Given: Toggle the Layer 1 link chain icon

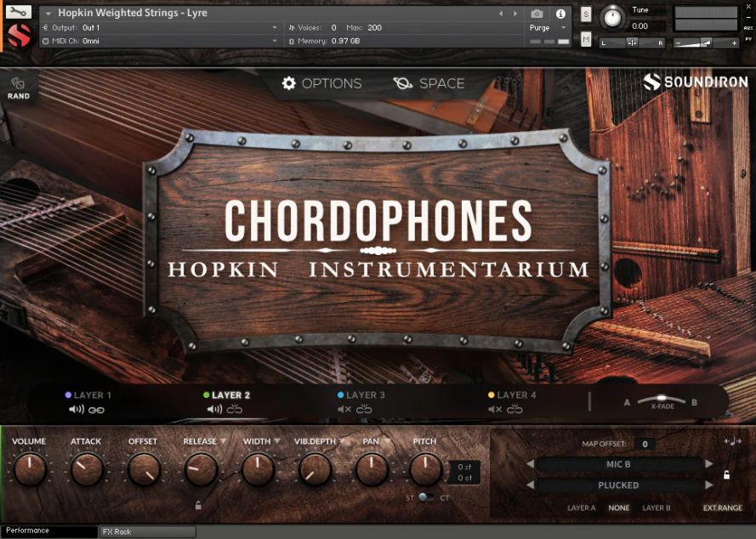Looking at the screenshot, I should click(96, 411).
